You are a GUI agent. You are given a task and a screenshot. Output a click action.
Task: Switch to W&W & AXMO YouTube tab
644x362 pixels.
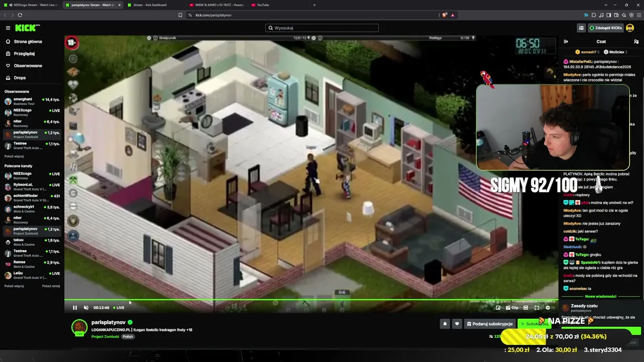[x=216, y=5]
